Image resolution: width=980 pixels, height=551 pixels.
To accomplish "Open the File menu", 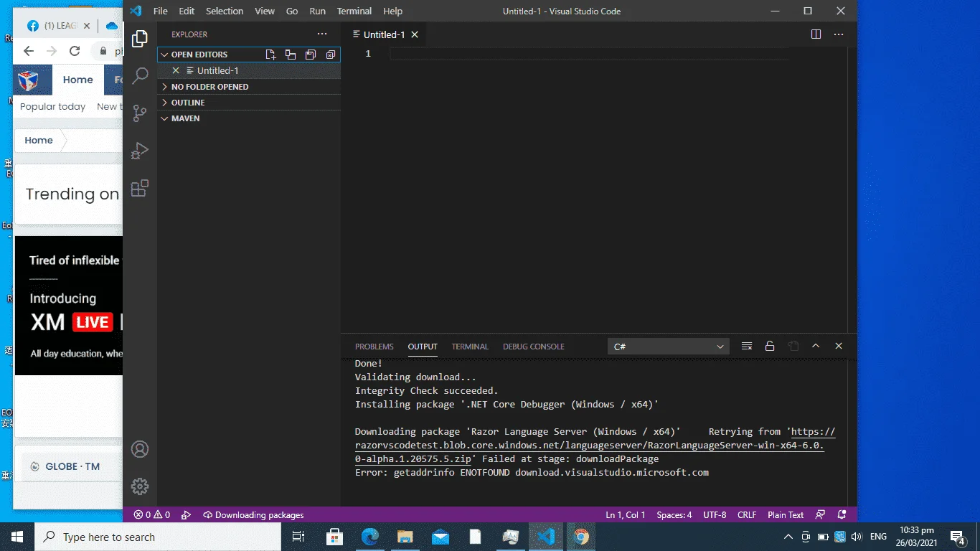I will coord(161,11).
